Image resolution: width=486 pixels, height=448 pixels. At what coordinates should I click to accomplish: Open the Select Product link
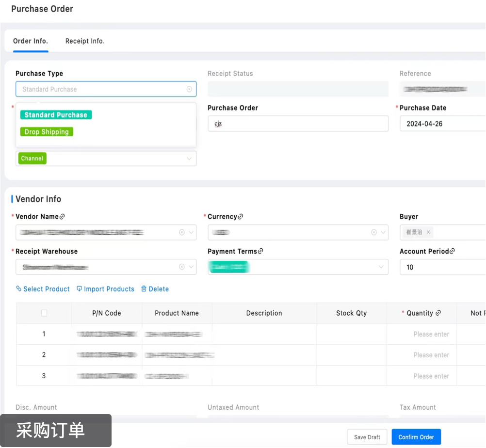[43, 289]
